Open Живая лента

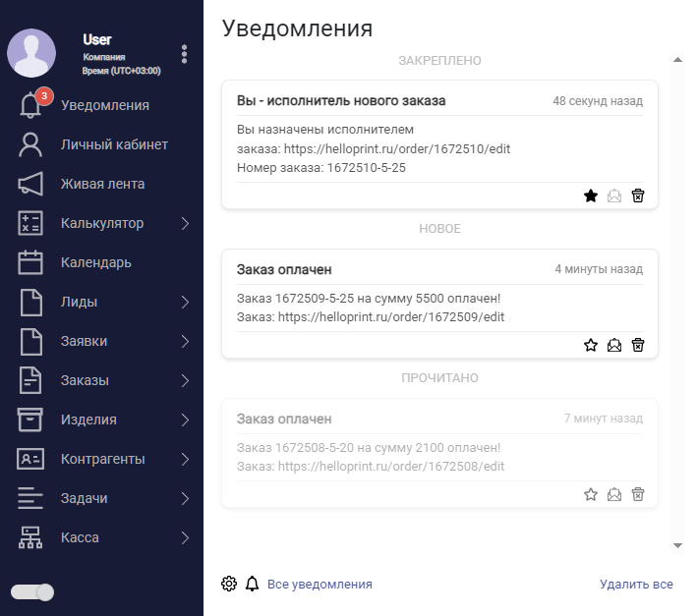pyautogui.click(x=103, y=184)
